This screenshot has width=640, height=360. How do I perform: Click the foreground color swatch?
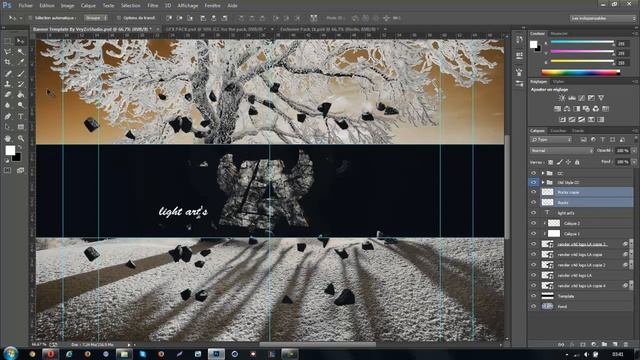(9, 151)
